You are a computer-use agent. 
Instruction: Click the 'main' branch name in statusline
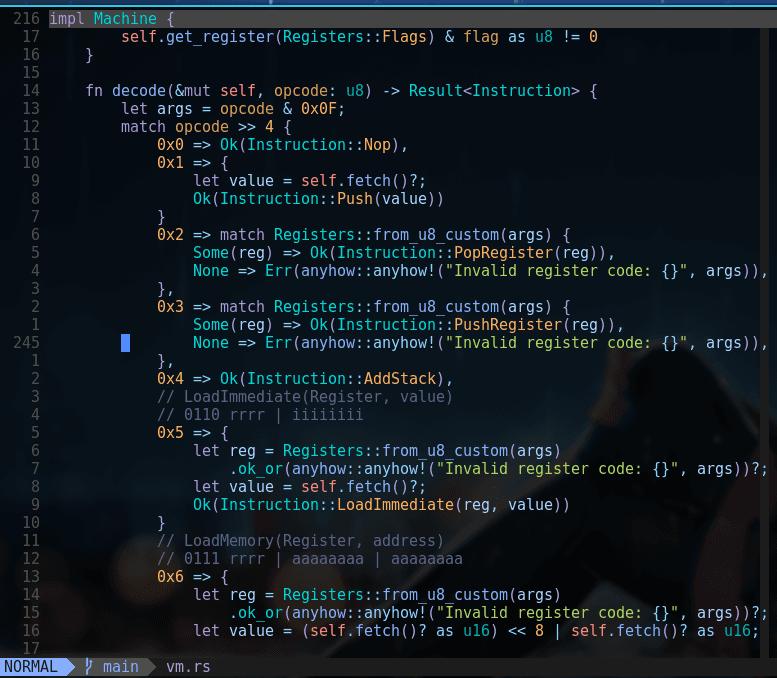click(121, 667)
